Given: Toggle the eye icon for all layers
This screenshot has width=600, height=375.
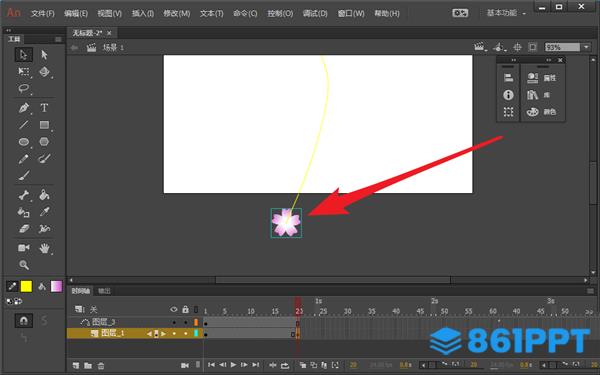Looking at the screenshot, I should pyautogui.click(x=174, y=309).
